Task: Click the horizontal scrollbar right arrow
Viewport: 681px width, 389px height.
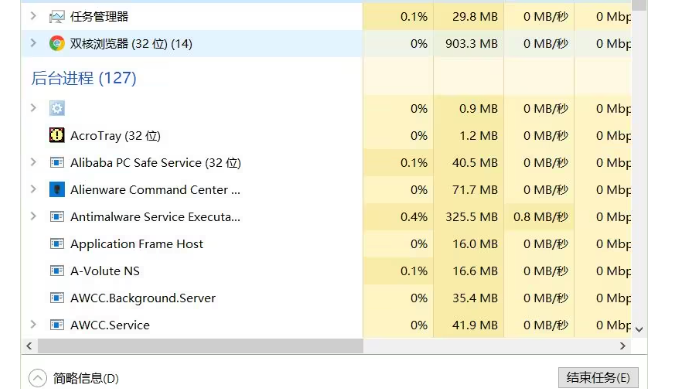Action: tap(622, 346)
